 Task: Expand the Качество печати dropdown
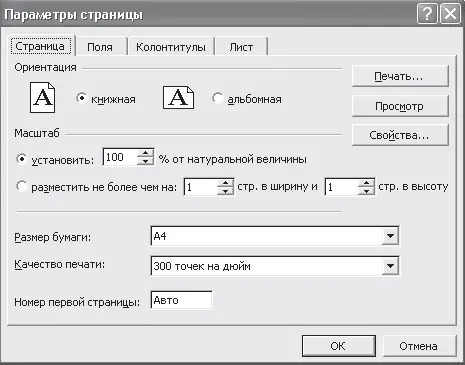coord(390,266)
